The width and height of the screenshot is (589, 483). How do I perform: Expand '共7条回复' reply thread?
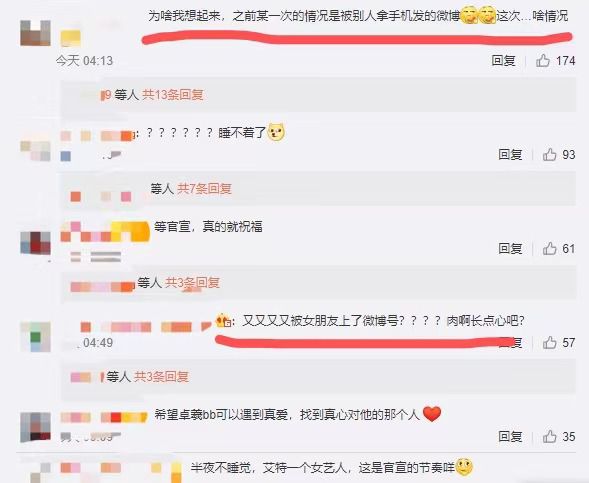(x=204, y=189)
